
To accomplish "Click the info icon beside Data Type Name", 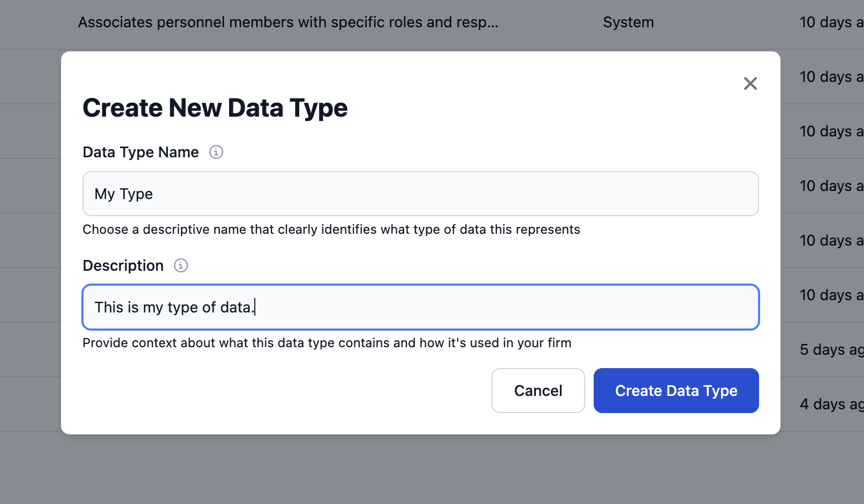I will tap(216, 152).
